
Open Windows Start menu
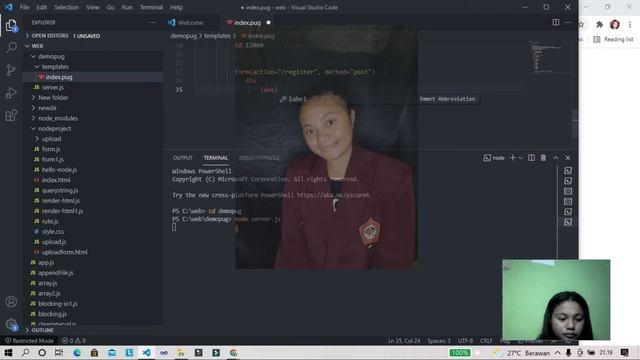[x=8, y=353]
